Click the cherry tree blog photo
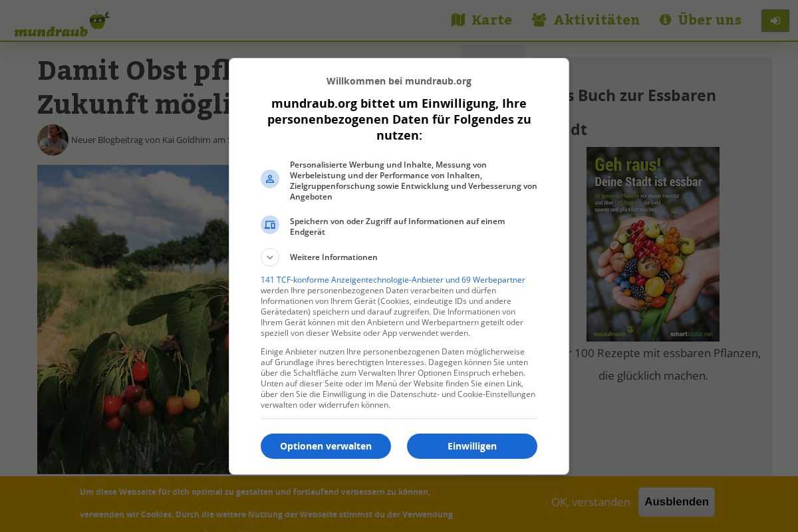 click(x=133, y=319)
